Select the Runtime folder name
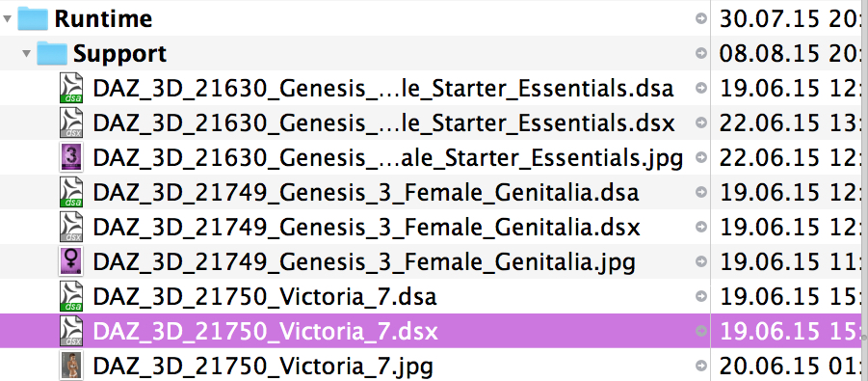The height and width of the screenshot is (381, 868). [x=103, y=19]
